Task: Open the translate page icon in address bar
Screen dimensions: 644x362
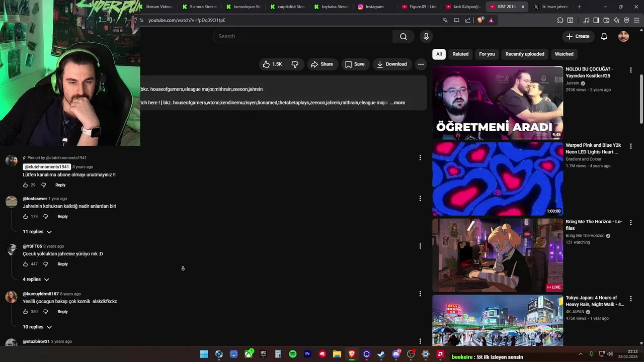Action: pos(445,20)
